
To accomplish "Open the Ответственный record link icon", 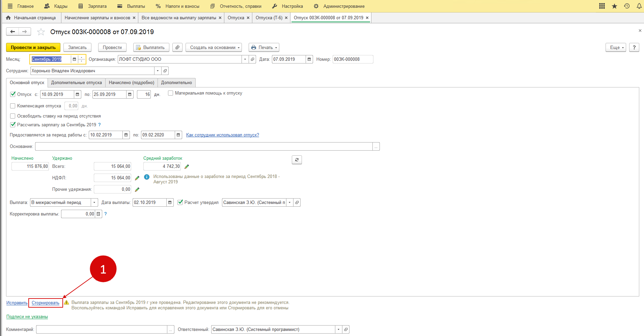I will 346,329.
